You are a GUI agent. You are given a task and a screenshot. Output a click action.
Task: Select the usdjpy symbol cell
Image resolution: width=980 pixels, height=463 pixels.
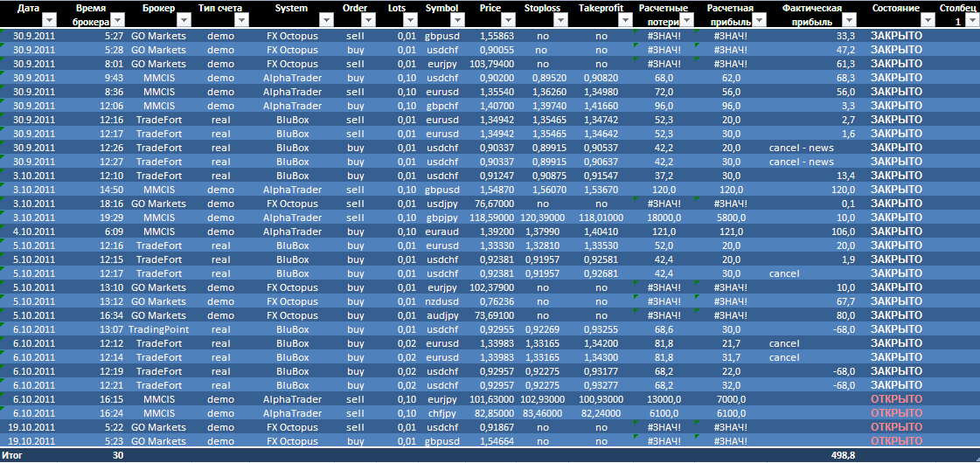coord(441,204)
